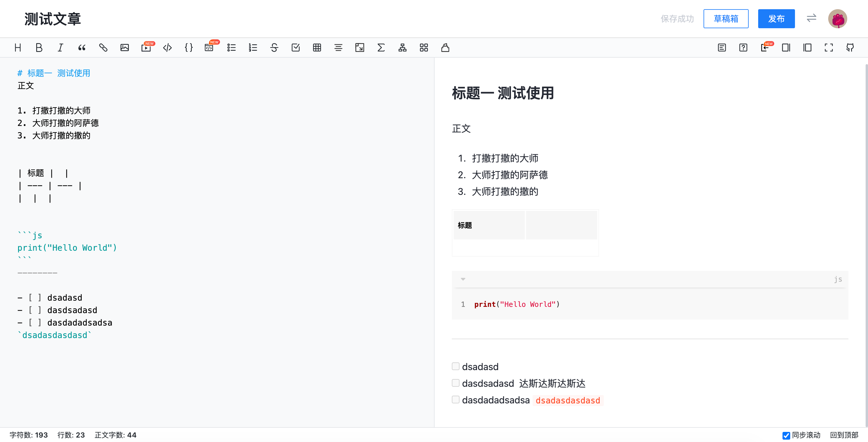Click the ```js fence line in editor
This screenshot has width=868, height=442.
point(30,235)
